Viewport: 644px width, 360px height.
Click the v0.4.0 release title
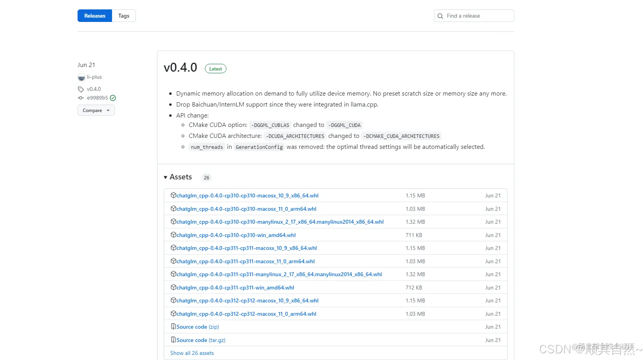tap(181, 67)
